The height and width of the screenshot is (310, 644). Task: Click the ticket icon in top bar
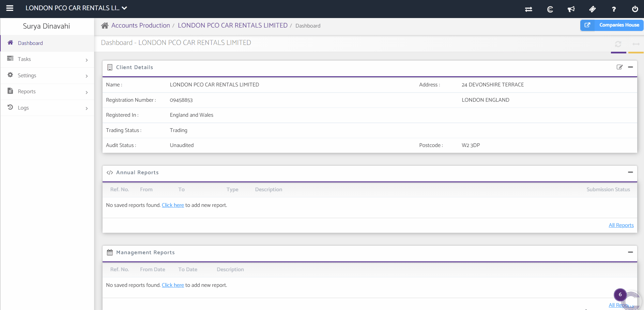593,9
